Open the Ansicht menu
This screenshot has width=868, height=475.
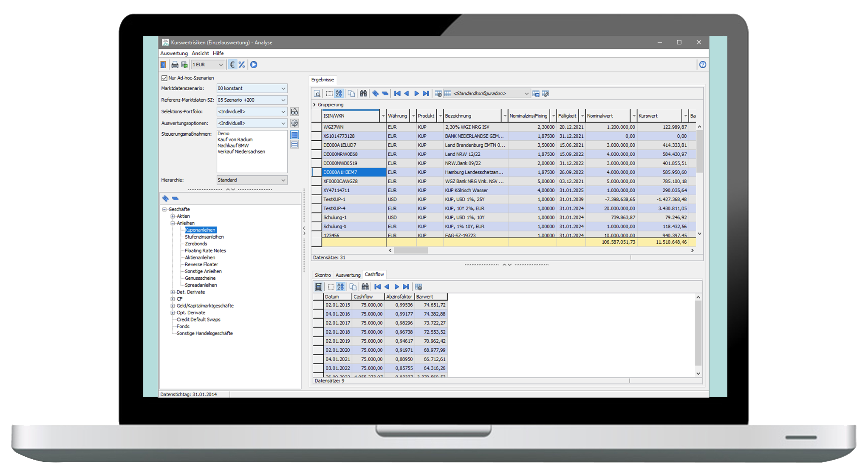(200, 54)
